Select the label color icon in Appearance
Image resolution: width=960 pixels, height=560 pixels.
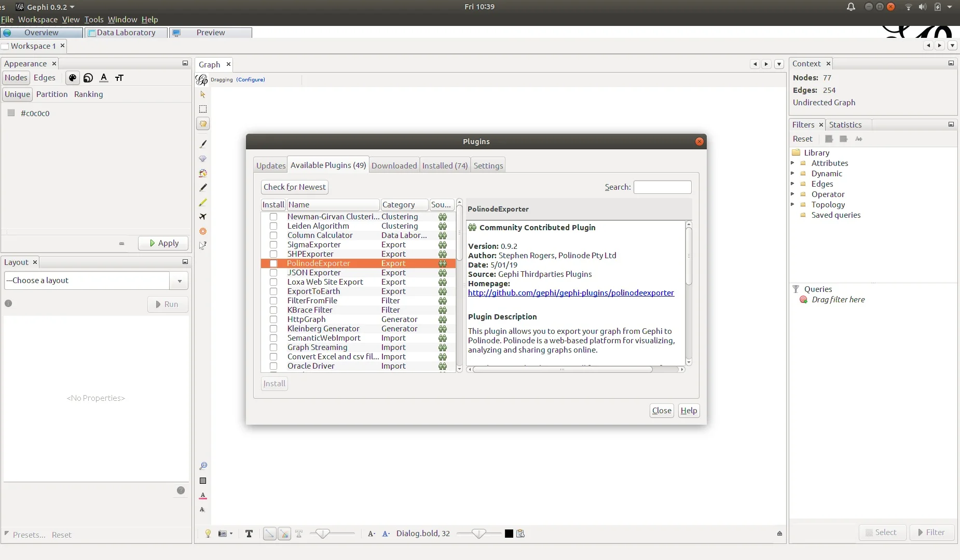click(104, 78)
